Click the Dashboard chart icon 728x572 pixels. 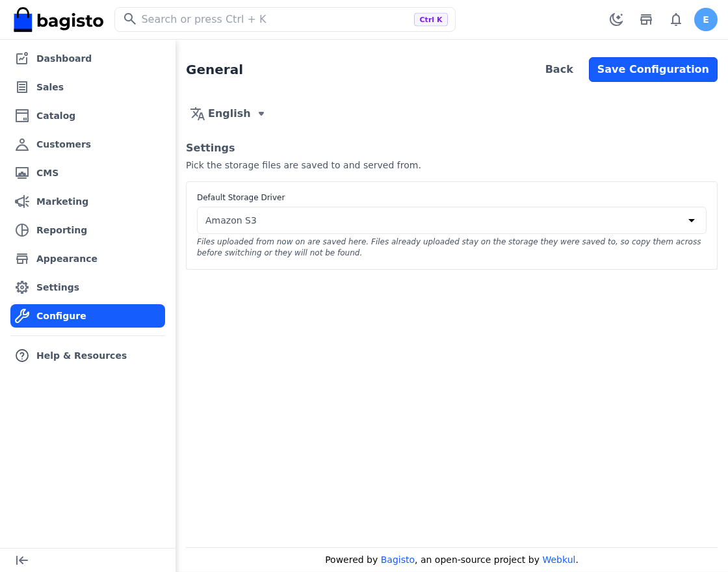coord(22,58)
